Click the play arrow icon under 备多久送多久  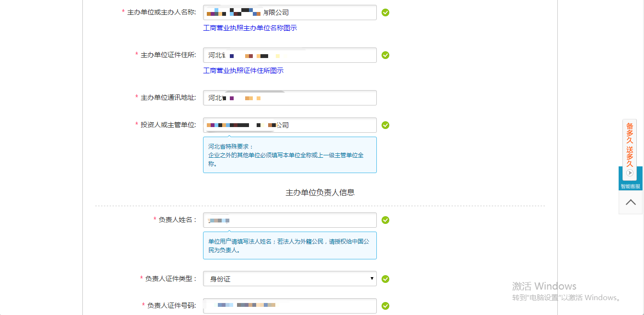click(x=630, y=173)
